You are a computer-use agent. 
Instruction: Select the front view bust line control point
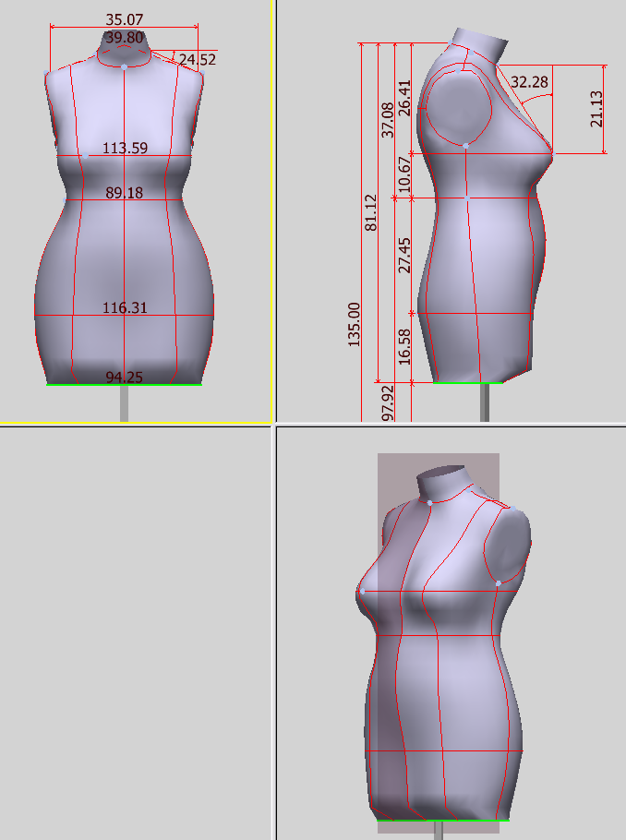coord(85,155)
